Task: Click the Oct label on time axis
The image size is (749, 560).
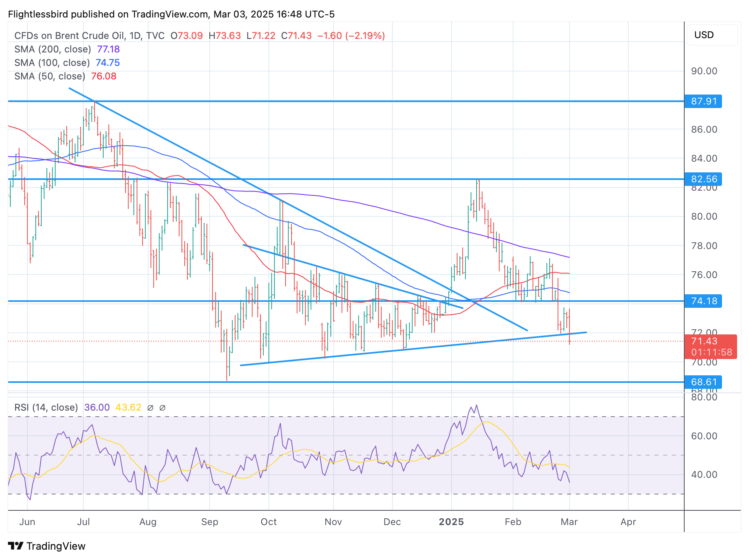Action: point(269,522)
